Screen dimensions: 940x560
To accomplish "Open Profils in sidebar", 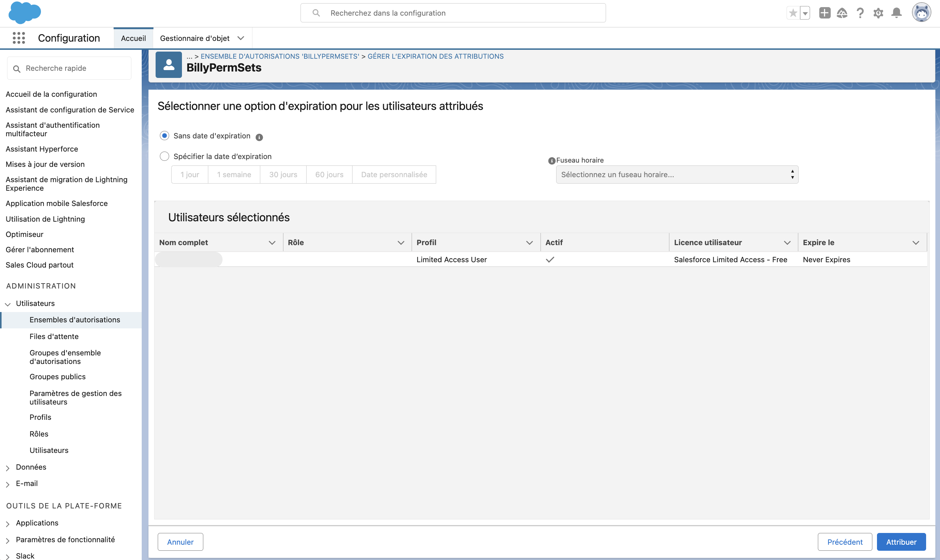I will point(40,417).
